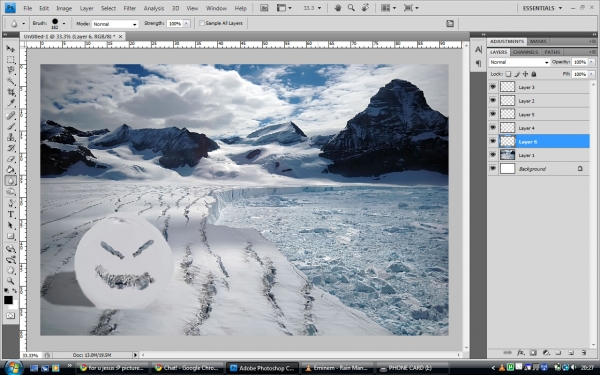Expand the Essentials workspace dropdown
600x375 pixels.
click(x=542, y=8)
